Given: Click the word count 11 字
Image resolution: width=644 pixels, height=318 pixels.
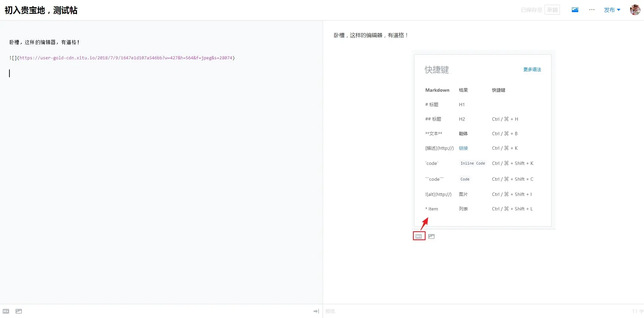Looking at the screenshot, I should 638,311.
